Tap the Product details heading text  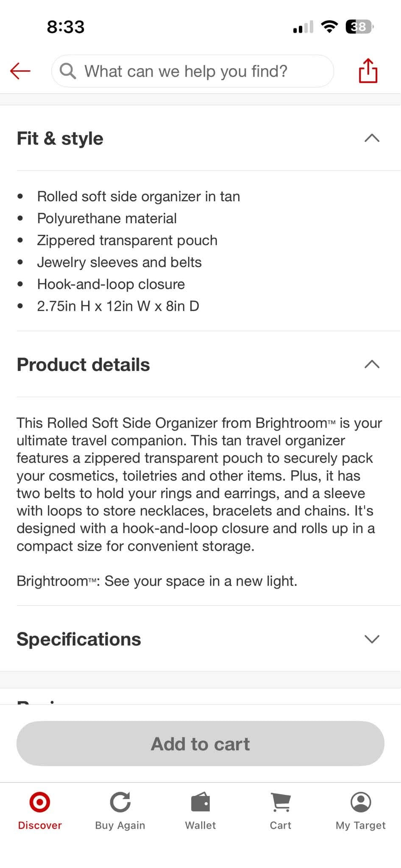pos(84,364)
